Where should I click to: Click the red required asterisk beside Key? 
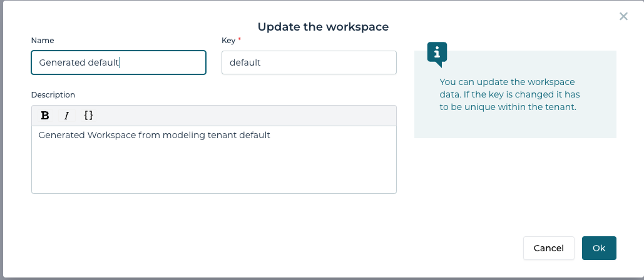pos(239,40)
